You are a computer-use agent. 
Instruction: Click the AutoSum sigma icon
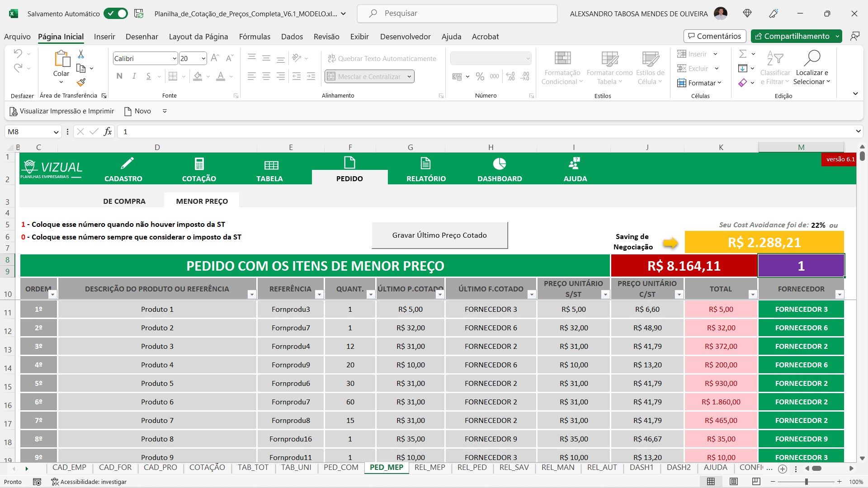tap(742, 54)
